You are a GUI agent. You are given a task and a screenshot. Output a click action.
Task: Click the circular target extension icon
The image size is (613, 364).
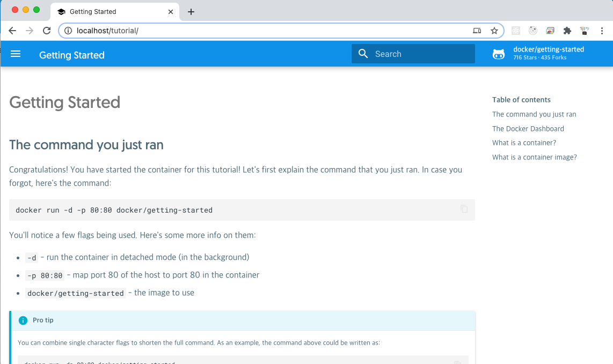[x=533, y=31]
